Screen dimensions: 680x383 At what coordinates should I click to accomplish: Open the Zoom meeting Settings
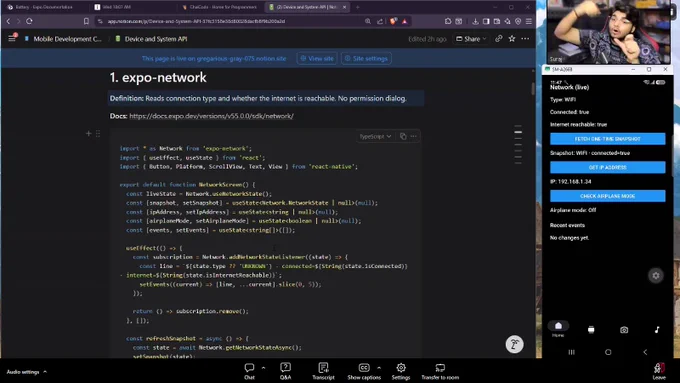click(x=401, y=371)
